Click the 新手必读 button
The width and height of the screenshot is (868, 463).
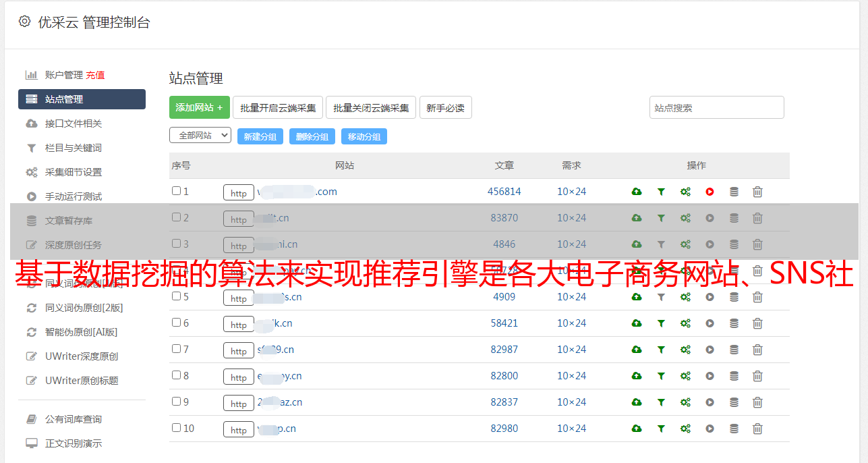point(445,107)
